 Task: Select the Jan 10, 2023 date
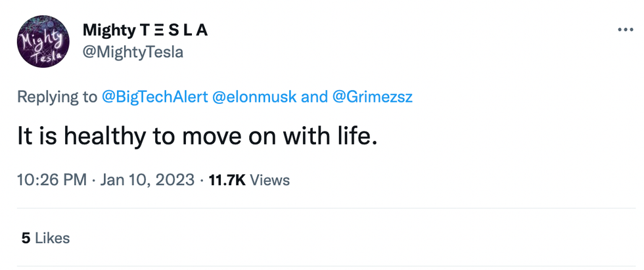(147, 179)
